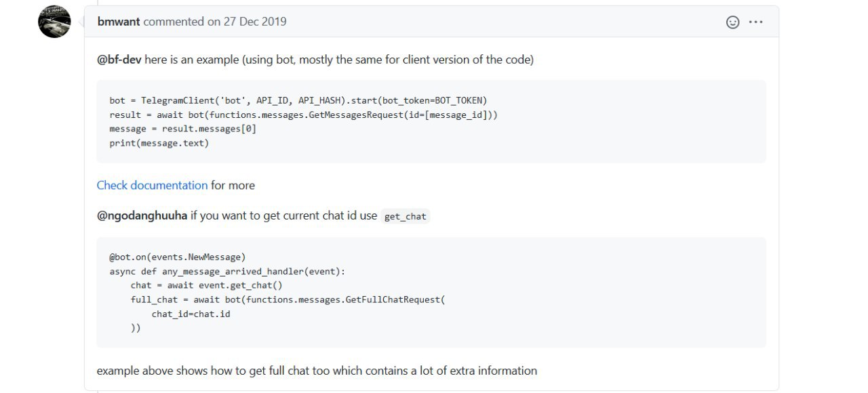Click the "chat_id=chat.id" code line

tap(191, 314)
